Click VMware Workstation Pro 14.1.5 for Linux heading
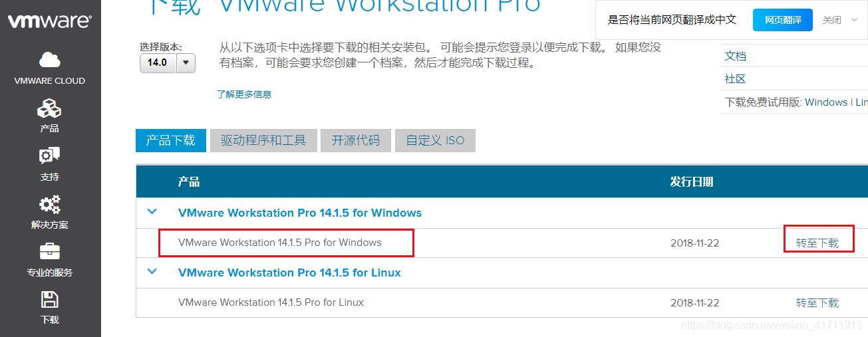Screen dimensions: 868x337 coord(289,273)
